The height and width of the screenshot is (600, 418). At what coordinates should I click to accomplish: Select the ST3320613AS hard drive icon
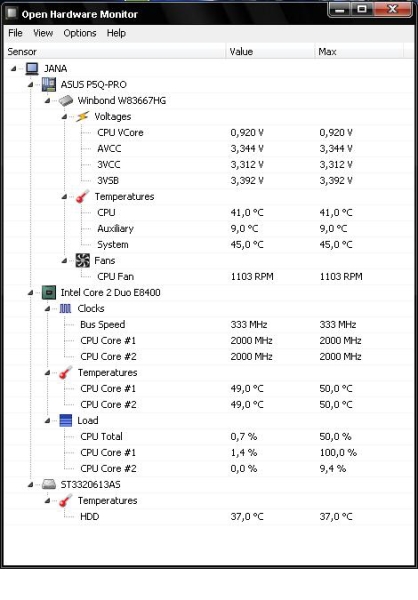(x=49, y=484)
